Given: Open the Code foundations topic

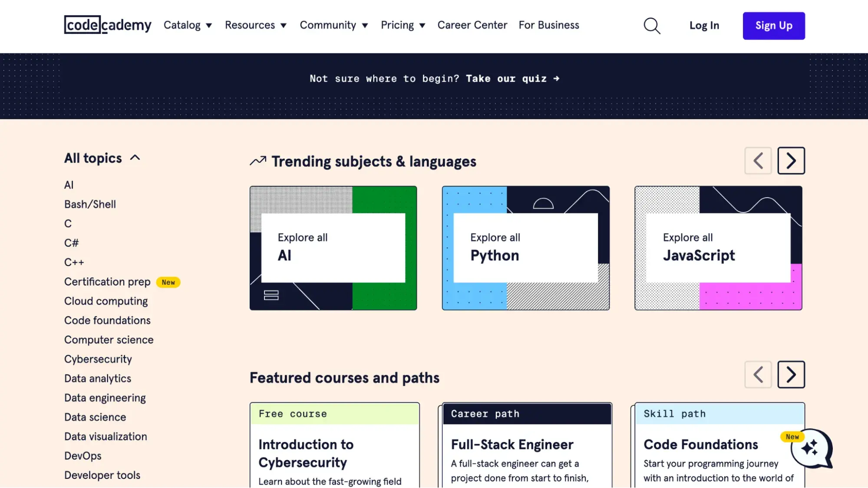Looking at the screenshot, I should tap(107, 320).
